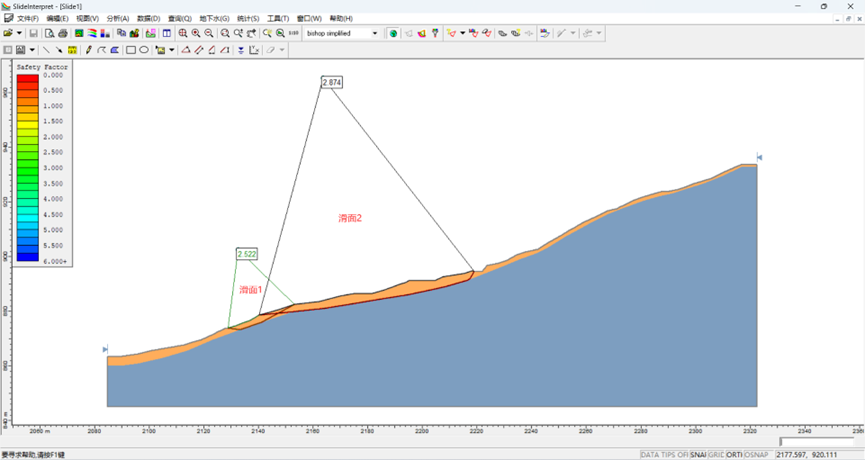Open the 地下水(G) menu

[x=214, y=19]
